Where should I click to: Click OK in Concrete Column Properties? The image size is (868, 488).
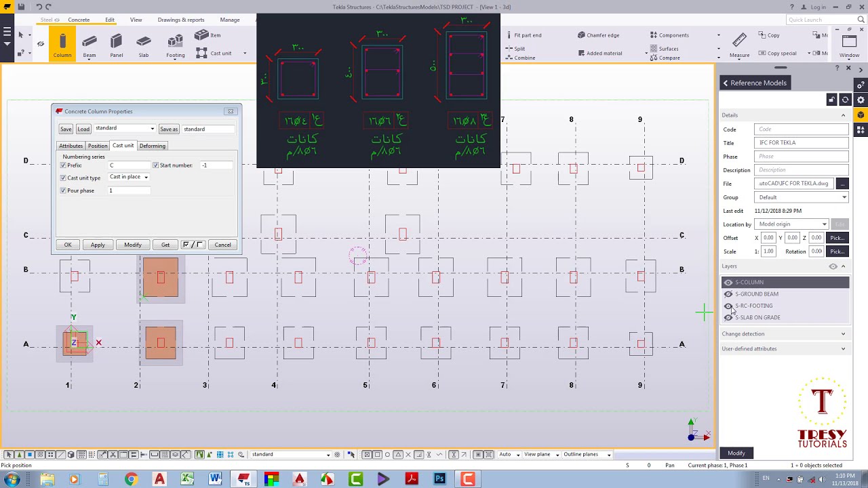point(68,245)
